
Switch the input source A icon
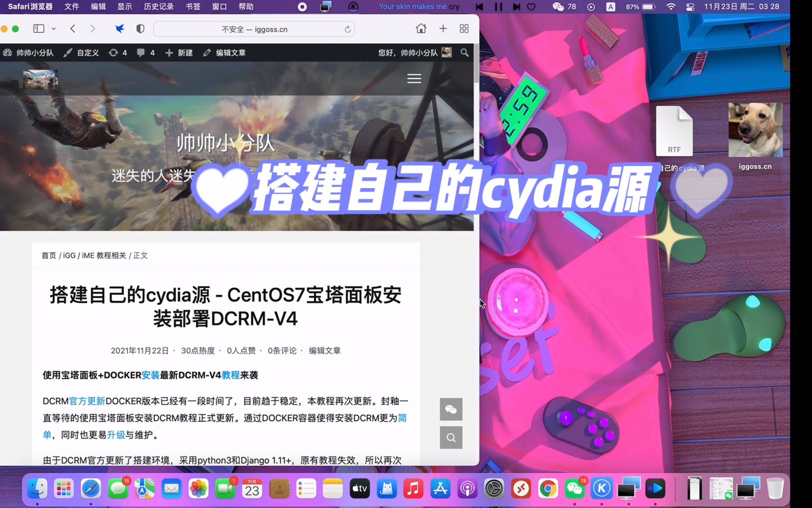tap(611, 7)
